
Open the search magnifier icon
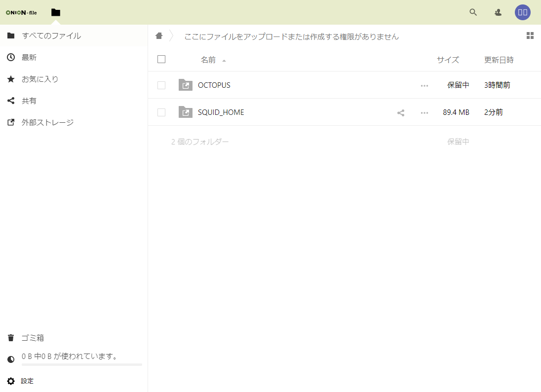click(473, 12)
